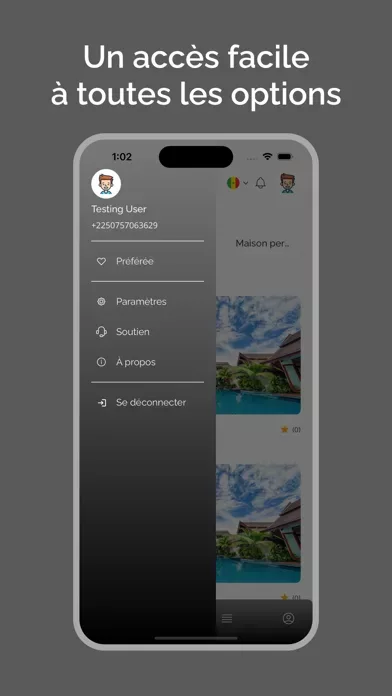Open the list icon in bottom navigation
This screenshot has width=392, height=696.
pyautogui.click(x=227, y=618)
